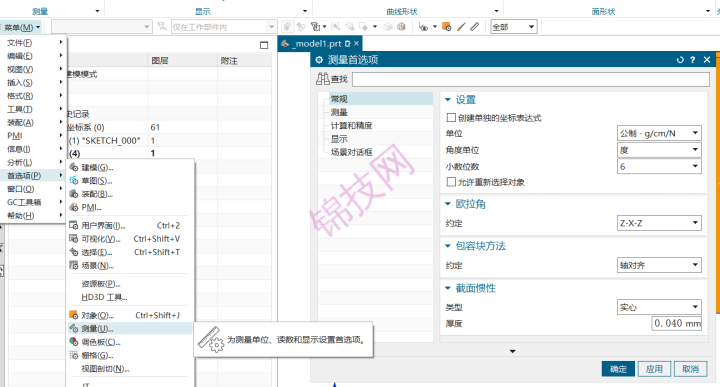Screen dimensions: 720x387
Task: Open help for 测量首选项 dialog
Action: [x=692, y=60]
